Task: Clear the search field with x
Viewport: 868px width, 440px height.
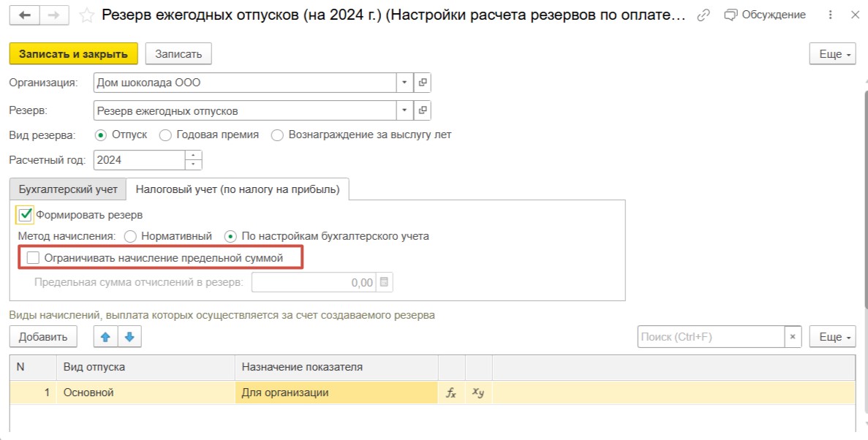Action: [793, 337]
